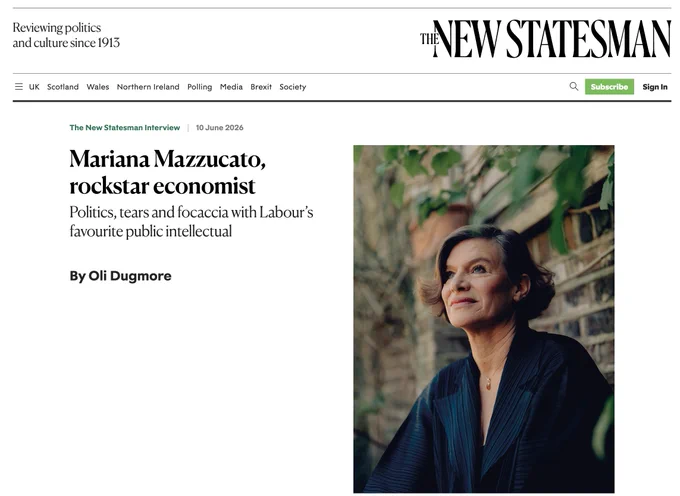Open the Brexit section
The width and height of the screenshot is (680, 496).
tap(261, 87)
